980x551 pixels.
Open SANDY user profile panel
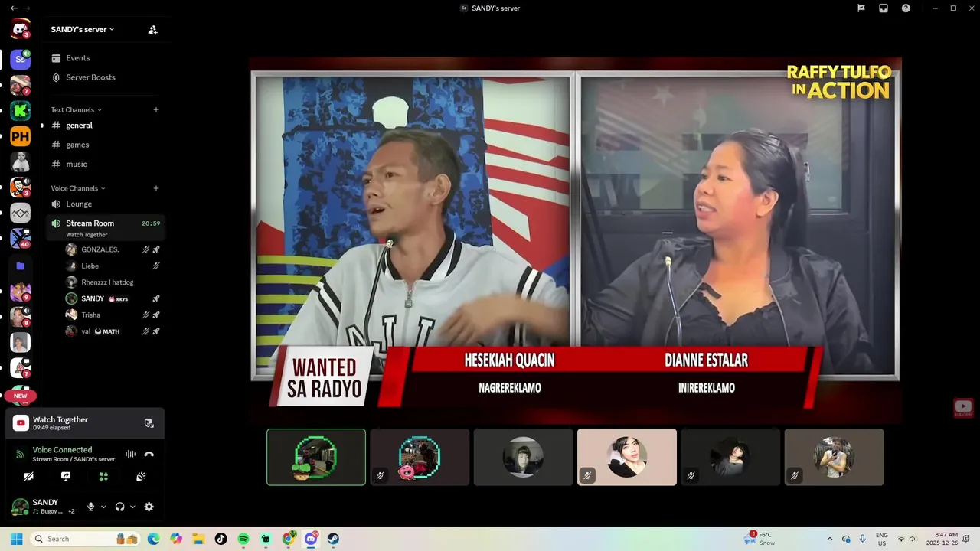[x=44, y=507]
